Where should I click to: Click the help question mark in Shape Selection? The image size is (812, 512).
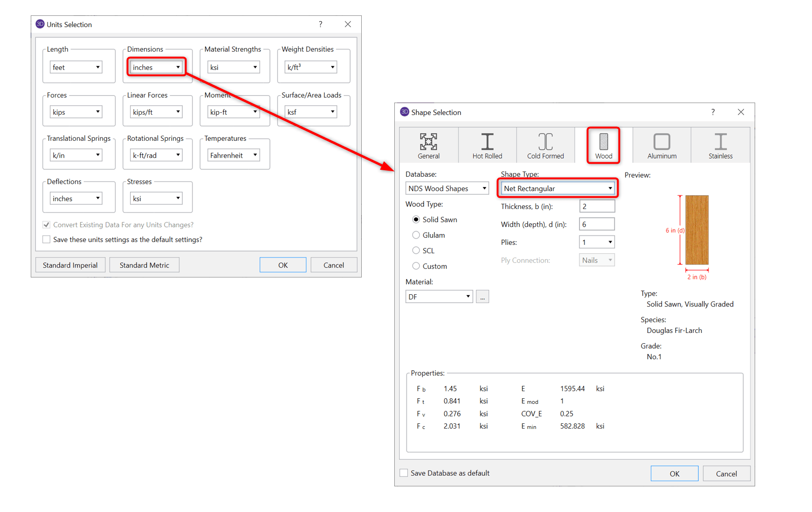click(x=713, y=112)
